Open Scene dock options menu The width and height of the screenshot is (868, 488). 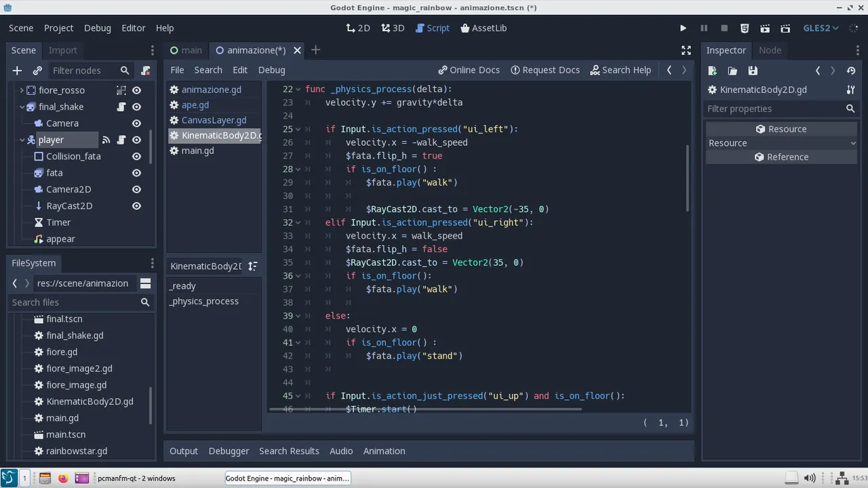pos(152,50)
